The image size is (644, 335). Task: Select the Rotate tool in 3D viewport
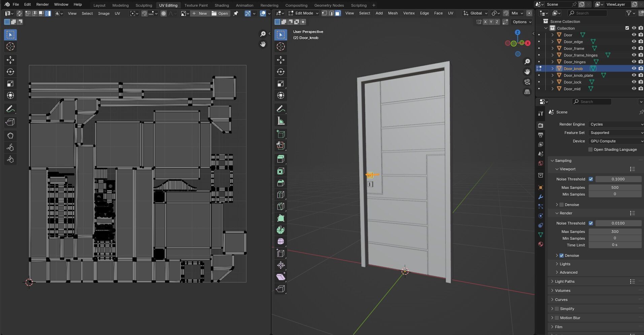[281, 72]
